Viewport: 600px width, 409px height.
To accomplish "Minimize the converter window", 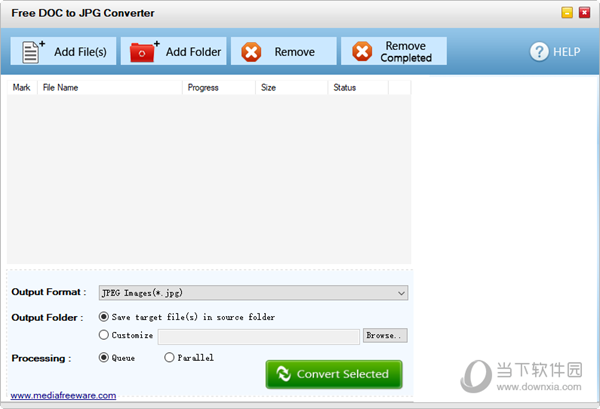I will pos(567,13).
